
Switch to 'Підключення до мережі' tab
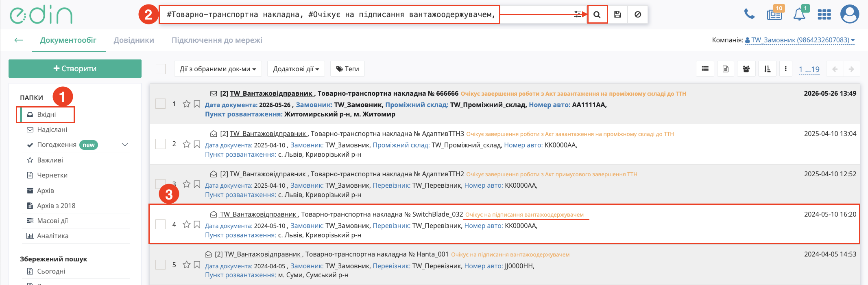click(217, 40)
